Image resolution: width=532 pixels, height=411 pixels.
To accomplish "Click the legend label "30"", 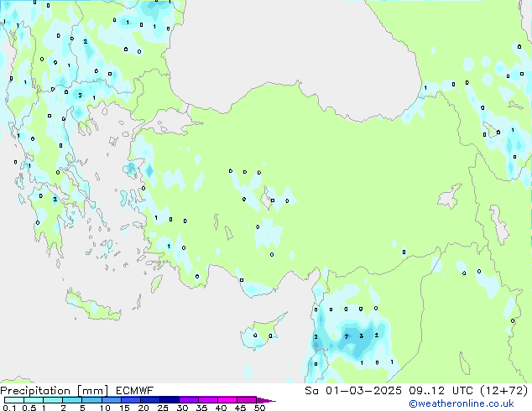I will (x=182, y=408).
